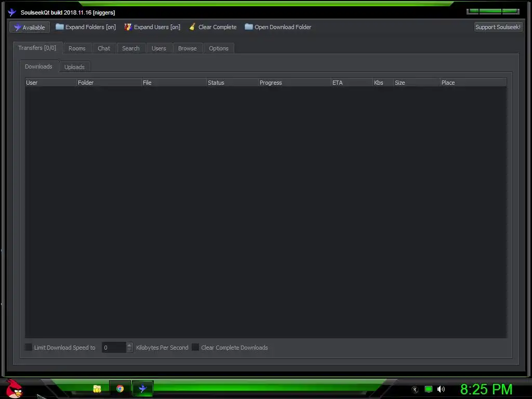Sort by the ETA column header
The width and height of the screenshot is (532, 399).
352,83
